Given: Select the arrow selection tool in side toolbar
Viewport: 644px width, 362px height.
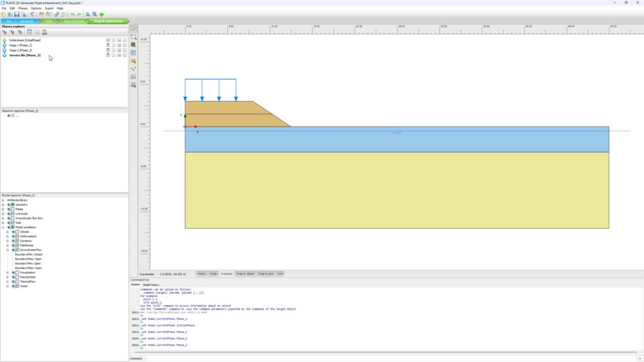Looking at the screenshot, I should coord(133,29).
